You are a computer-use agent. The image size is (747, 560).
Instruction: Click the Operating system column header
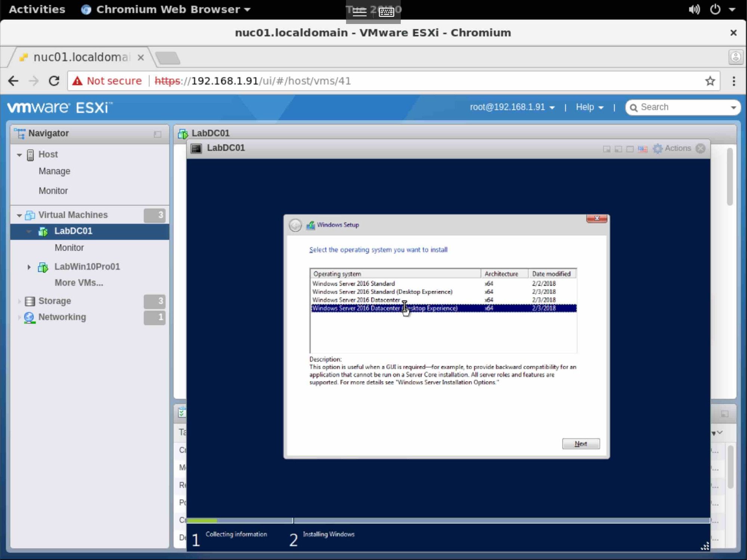(396, 274)
